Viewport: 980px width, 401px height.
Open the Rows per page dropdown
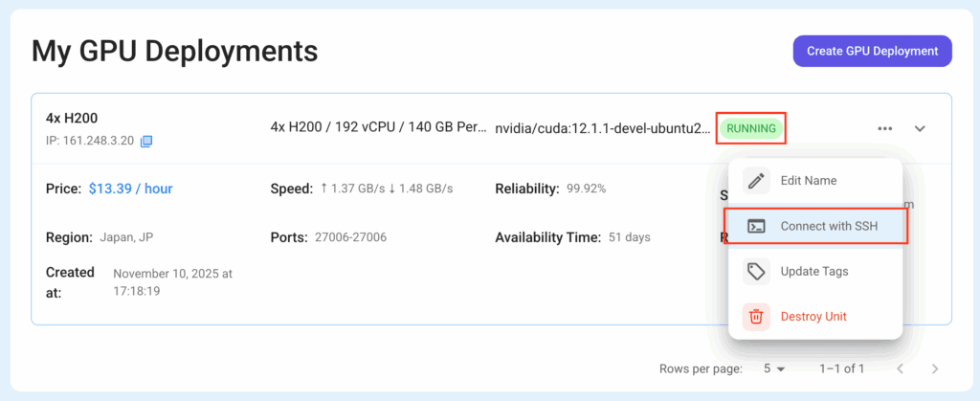[x=774, y=368]
